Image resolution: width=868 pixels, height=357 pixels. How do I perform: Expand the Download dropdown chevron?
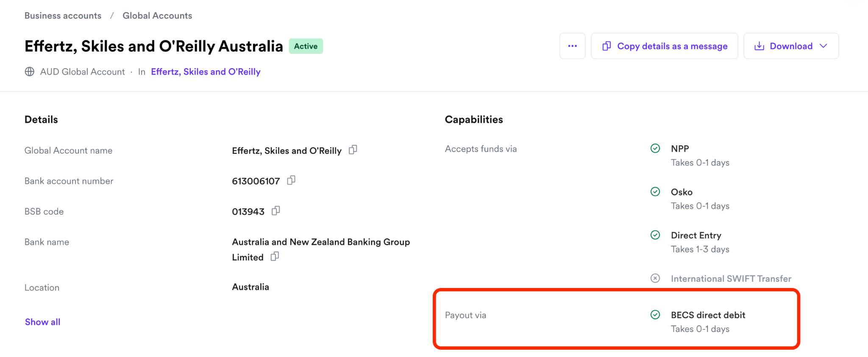click(823, 46)
